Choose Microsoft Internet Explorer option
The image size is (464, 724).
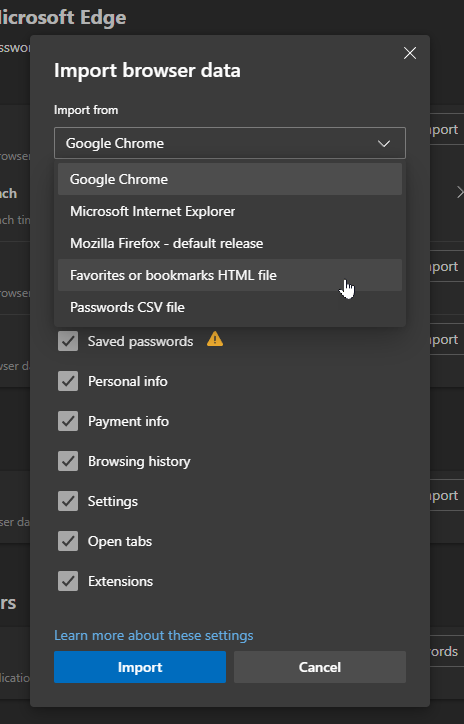[x=230, y=211]
